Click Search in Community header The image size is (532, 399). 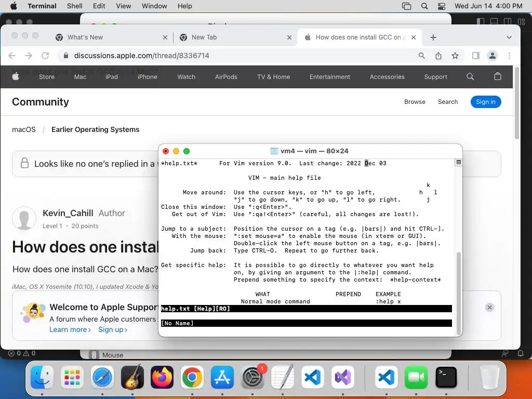448,102
